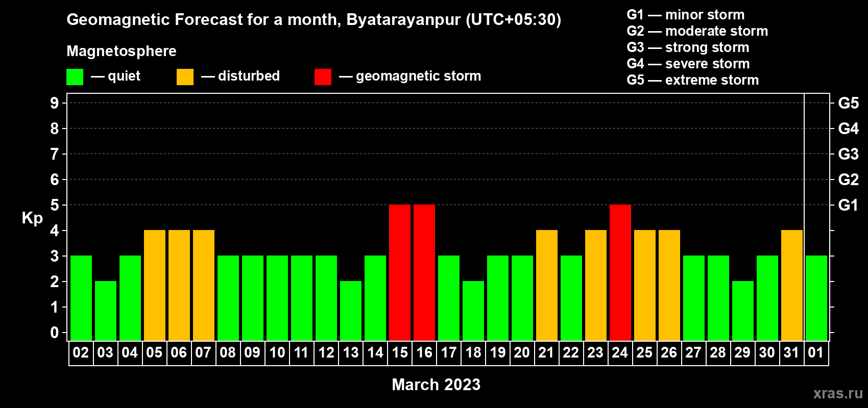The width and height of the screenshot is (868, 408).
Task: Click the green bar for March 29
Action: tap(743, 311)
